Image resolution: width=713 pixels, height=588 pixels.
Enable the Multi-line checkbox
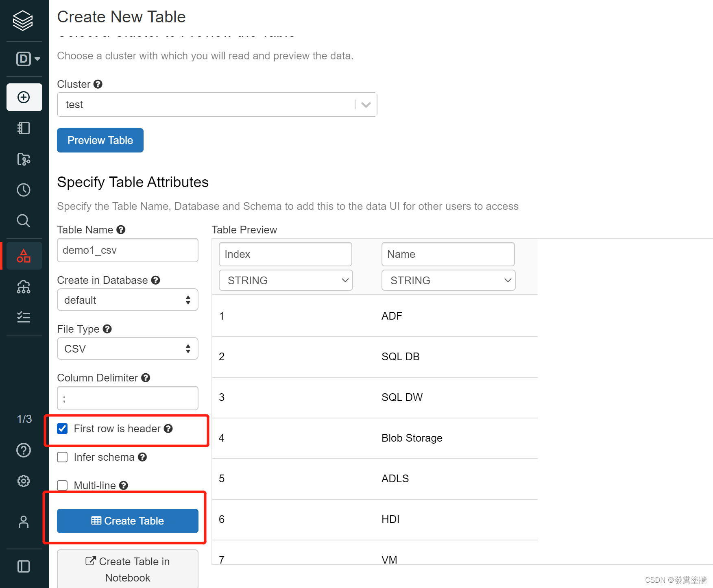coord(62,486)
